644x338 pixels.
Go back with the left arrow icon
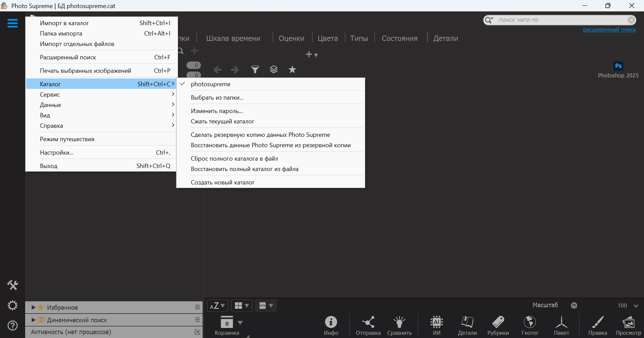[x=217, y=70]
